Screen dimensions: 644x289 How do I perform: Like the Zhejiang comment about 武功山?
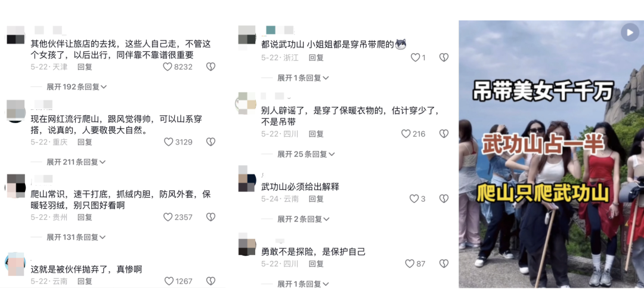pyautogui.click(x=415, y=57)
